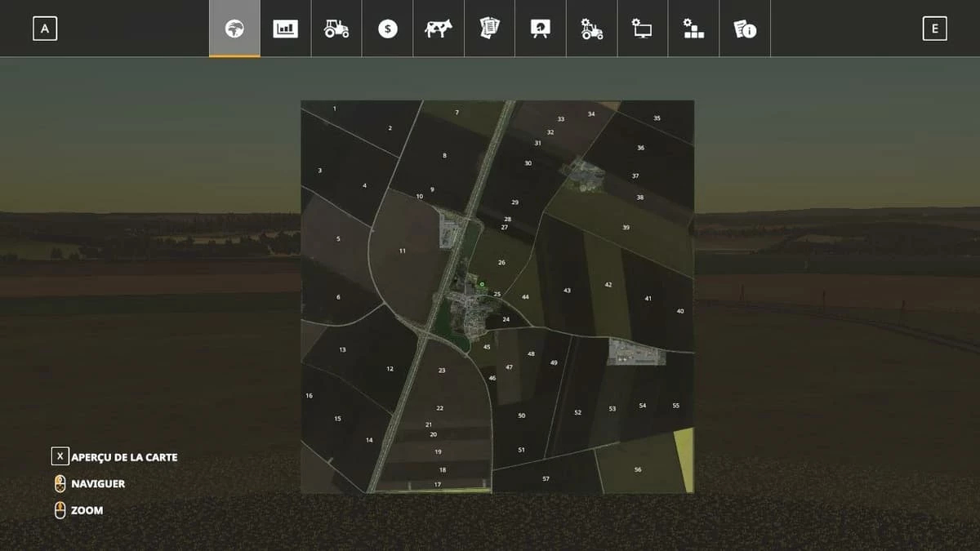Open the prices chart tab
This screenshot has height=551, width=980.
[285, 29]
